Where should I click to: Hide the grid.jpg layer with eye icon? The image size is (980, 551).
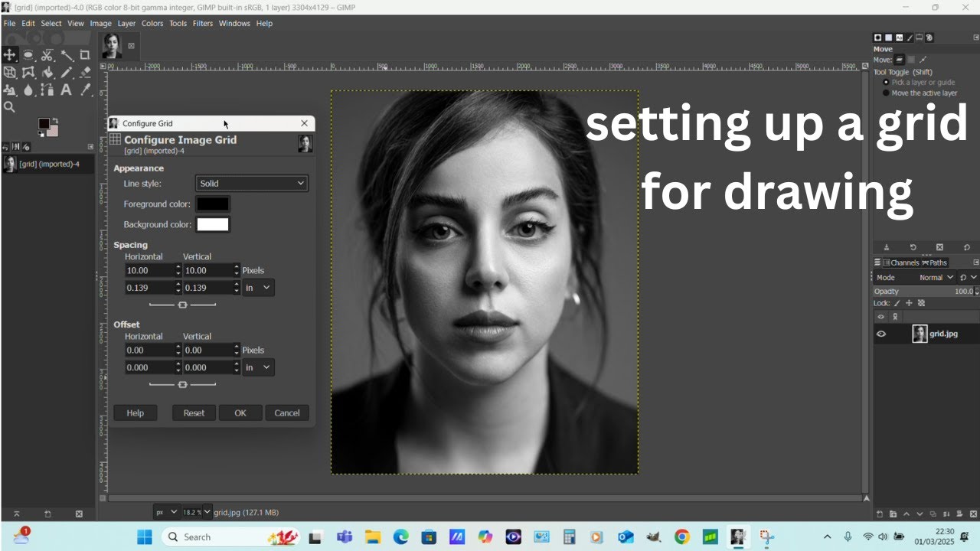(881, 334)
